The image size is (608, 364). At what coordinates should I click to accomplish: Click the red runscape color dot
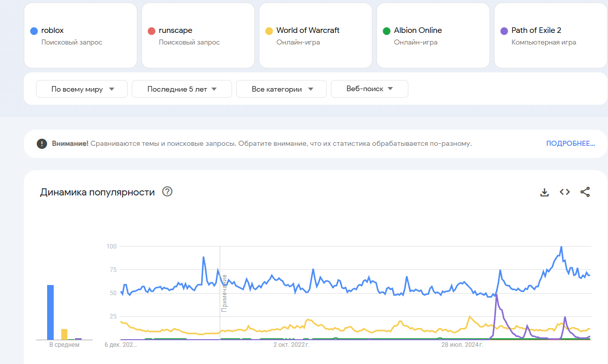151,31
